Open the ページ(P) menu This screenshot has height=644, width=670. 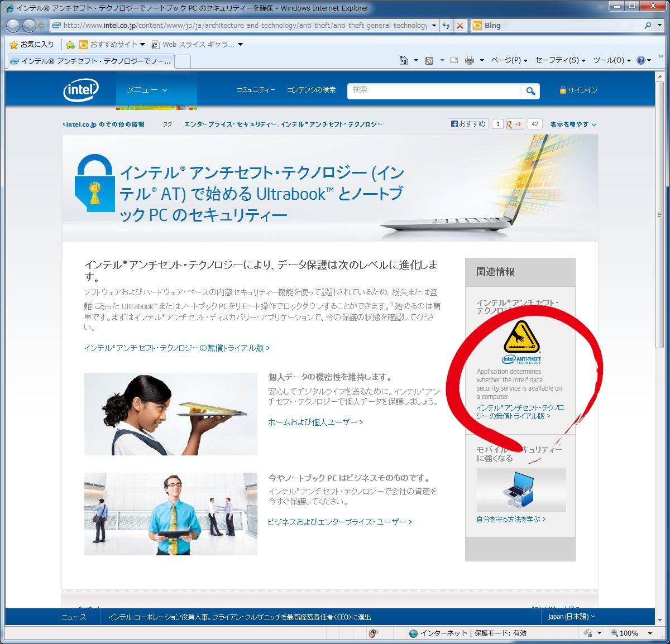[x=509, y=60]
